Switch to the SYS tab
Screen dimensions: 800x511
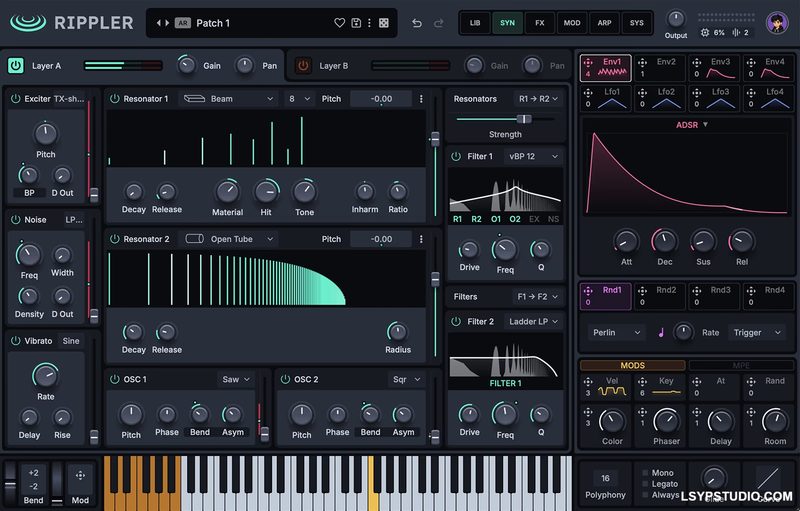637,23
